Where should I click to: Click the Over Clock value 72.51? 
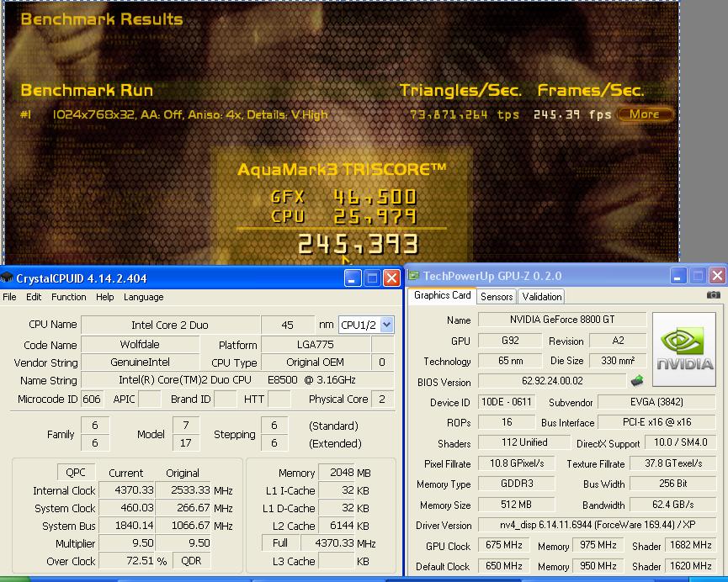pyautogui.click(x=126, y=561)
